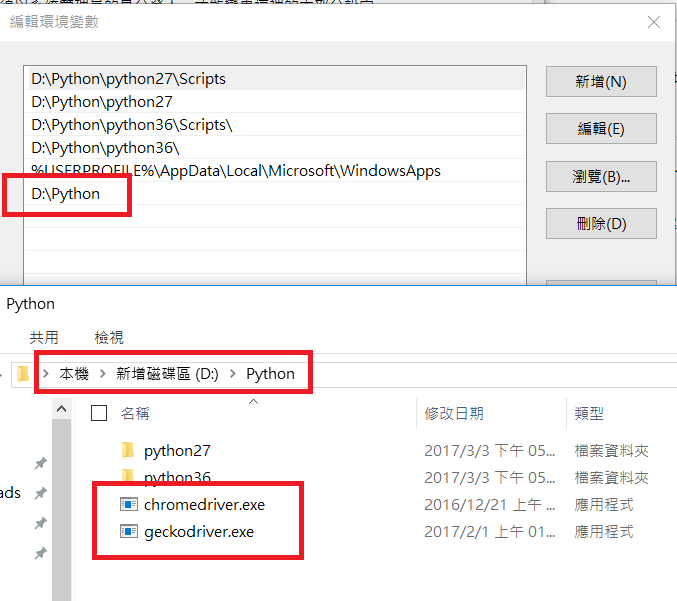
Task: Click the sort arrow above the name column
Action: [253, 402]
